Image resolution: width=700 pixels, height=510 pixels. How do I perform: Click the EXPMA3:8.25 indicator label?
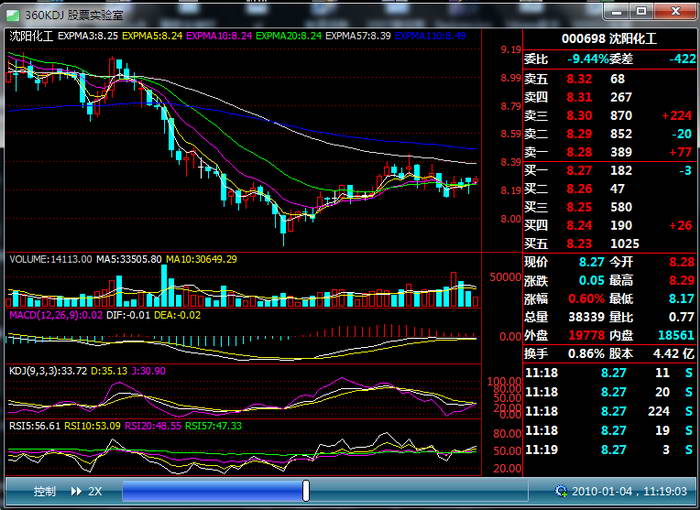[88, 36]
